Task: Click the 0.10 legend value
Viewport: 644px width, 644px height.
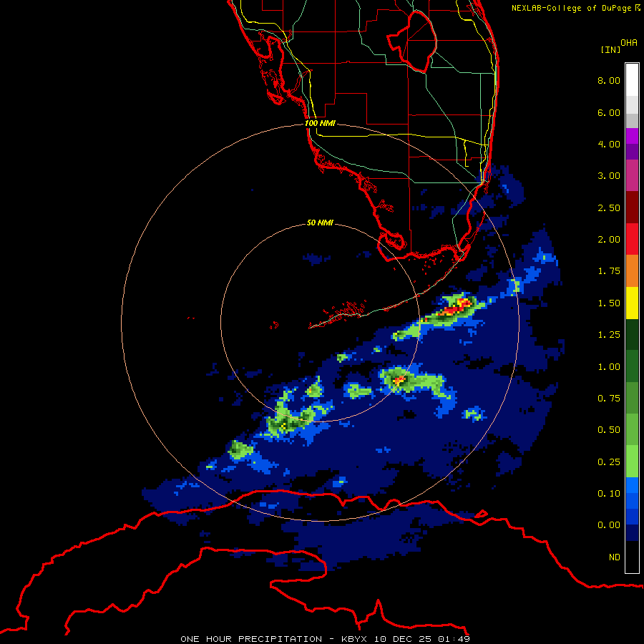Action: (x=609, y=494)
